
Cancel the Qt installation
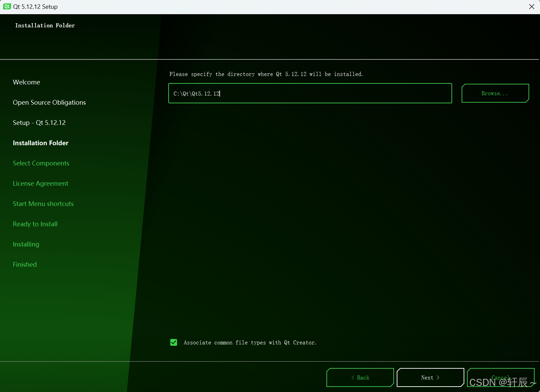[500, 377]
